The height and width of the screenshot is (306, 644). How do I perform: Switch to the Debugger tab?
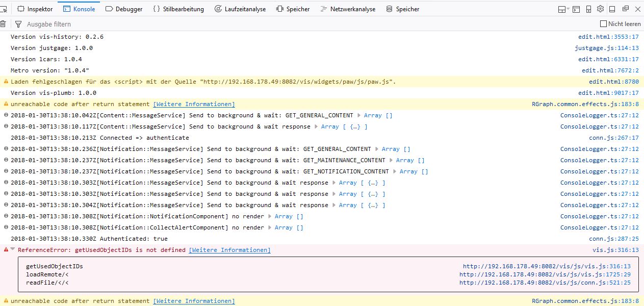pyautogui.click(x=124, y=9)
